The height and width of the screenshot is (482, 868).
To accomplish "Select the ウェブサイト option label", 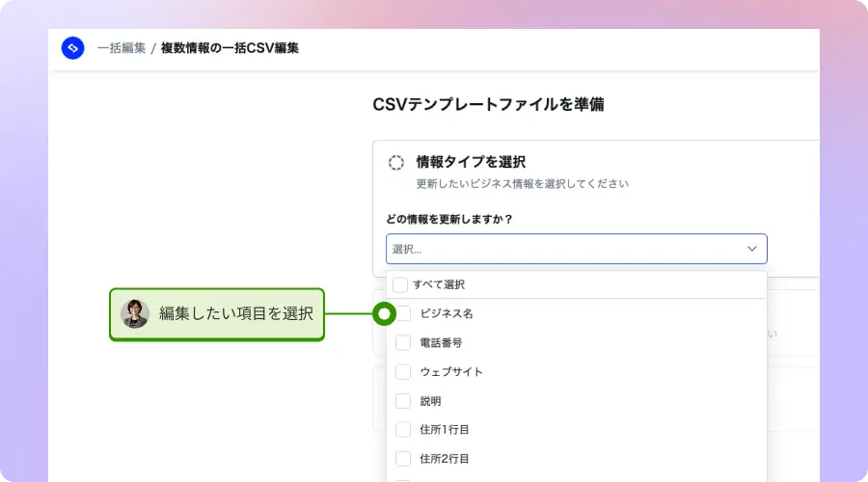I will click(x=451, y=372).
